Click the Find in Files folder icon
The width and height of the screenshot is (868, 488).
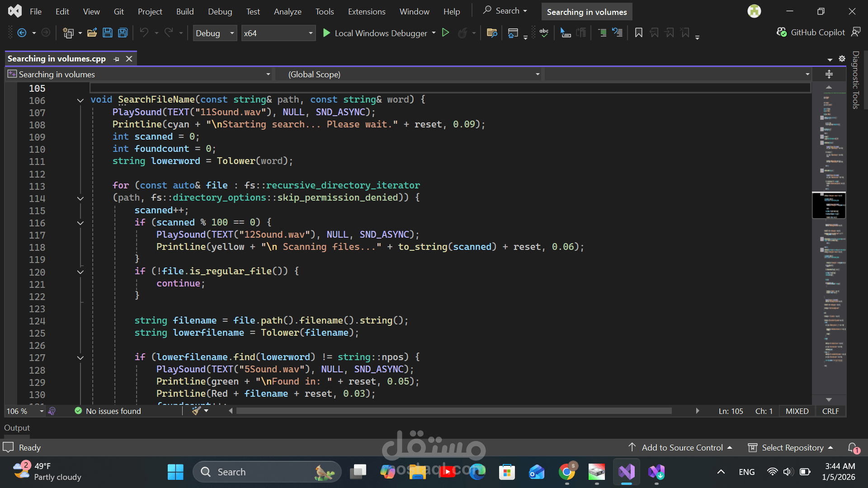point(492,33)
